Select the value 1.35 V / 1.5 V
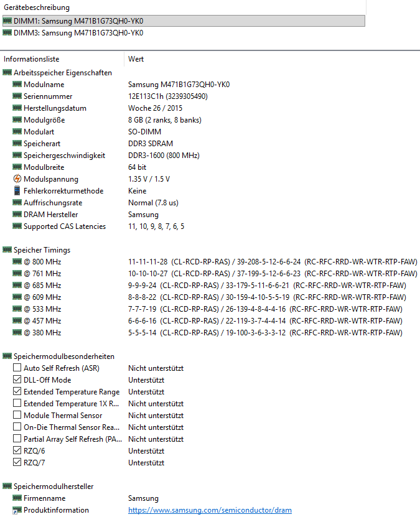 point(149,179)
